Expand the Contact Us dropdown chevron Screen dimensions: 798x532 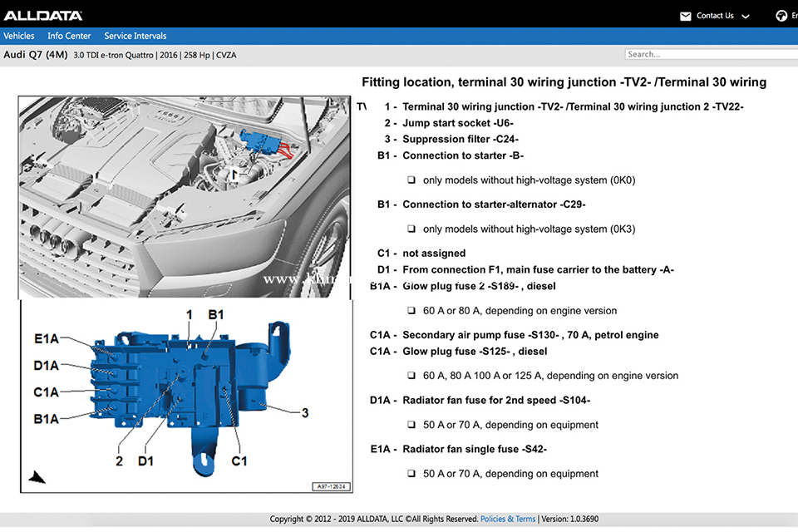[x=745, y=17]
